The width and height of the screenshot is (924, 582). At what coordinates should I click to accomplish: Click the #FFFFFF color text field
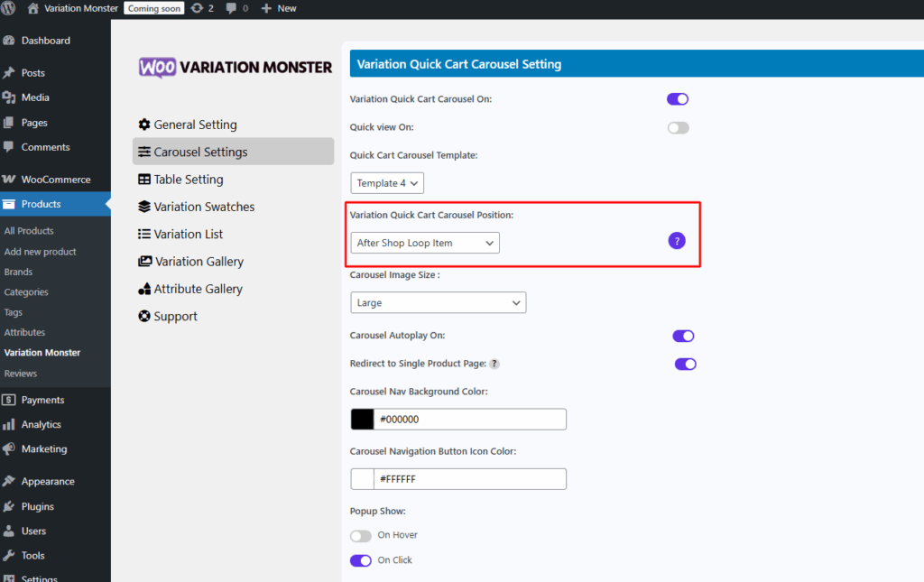(469, 479)
